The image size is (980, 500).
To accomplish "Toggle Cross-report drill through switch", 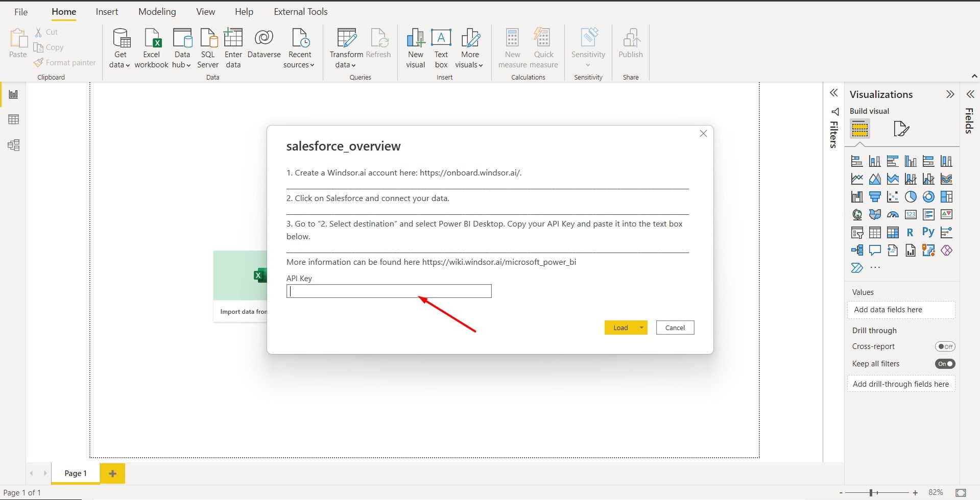I will (x=945, y=346).
